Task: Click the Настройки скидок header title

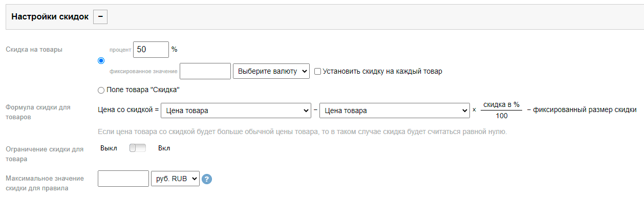Action: [50, 17]
